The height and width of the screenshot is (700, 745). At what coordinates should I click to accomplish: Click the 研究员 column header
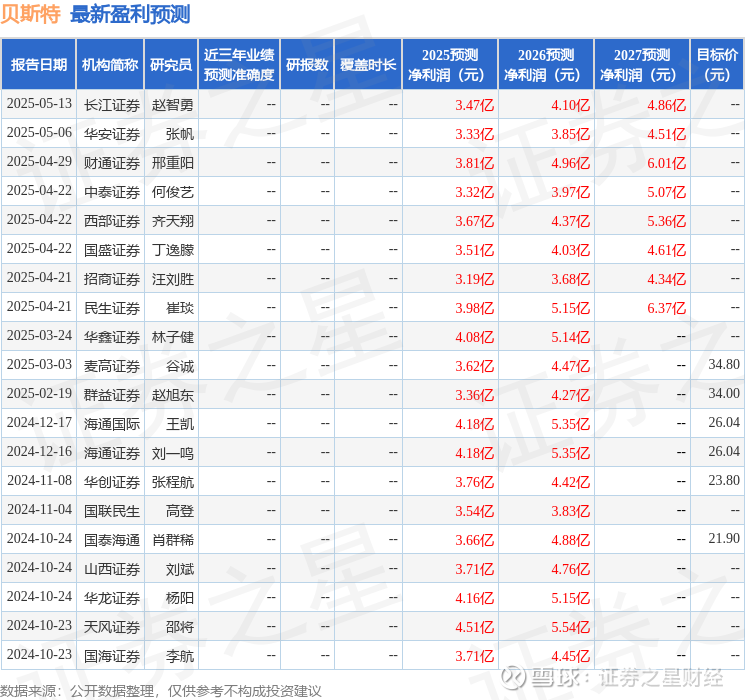[x=171, y=65]
